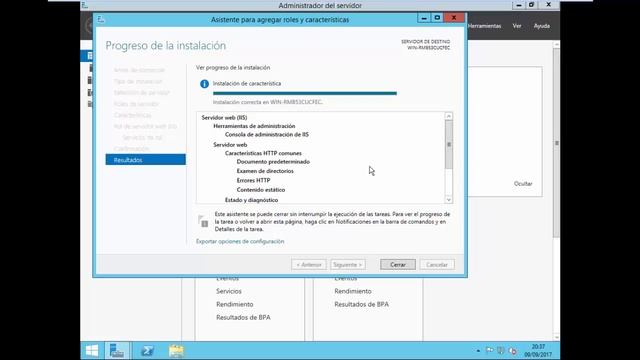Click the volume tray icon

513,351
